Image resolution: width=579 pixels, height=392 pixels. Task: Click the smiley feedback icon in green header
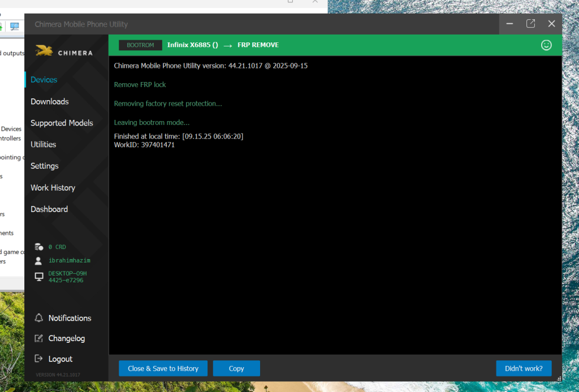click(x=546, y=45)
